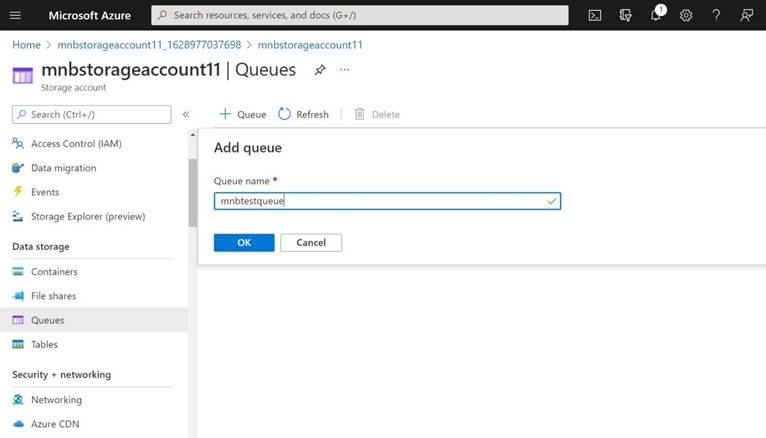Go to Containers under Data storage
The image size is (766, 438).
tap(94, 271)
